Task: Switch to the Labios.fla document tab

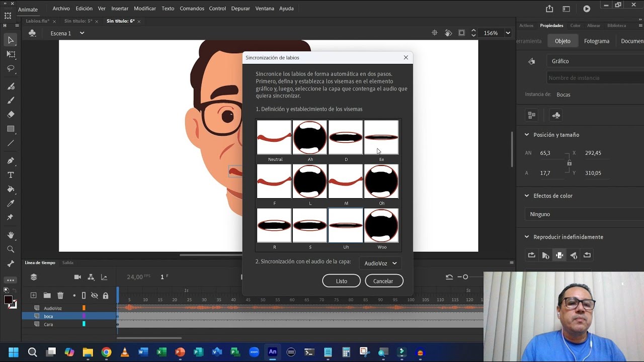Action: point(38,21)
